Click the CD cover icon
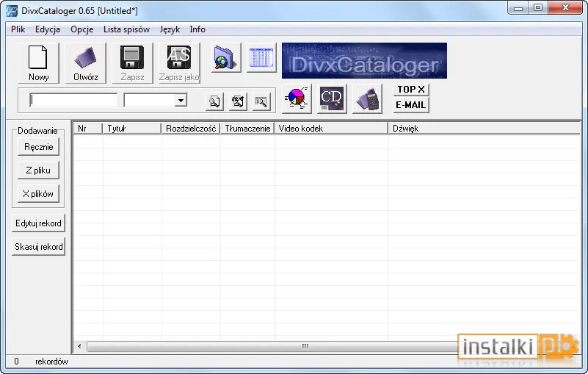 (x=332, y=98)
